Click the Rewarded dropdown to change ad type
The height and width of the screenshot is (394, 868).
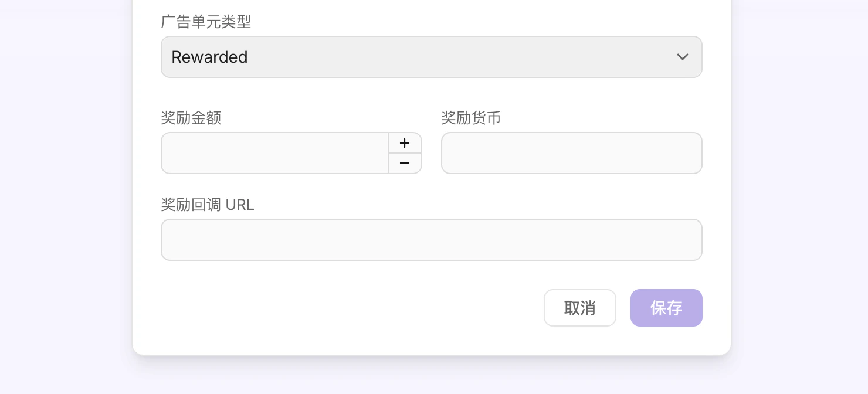(432, 57)
